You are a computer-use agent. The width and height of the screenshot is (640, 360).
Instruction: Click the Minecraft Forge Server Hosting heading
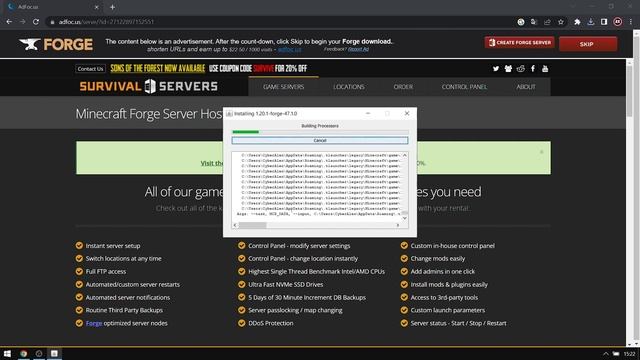[x=149, y=113]
